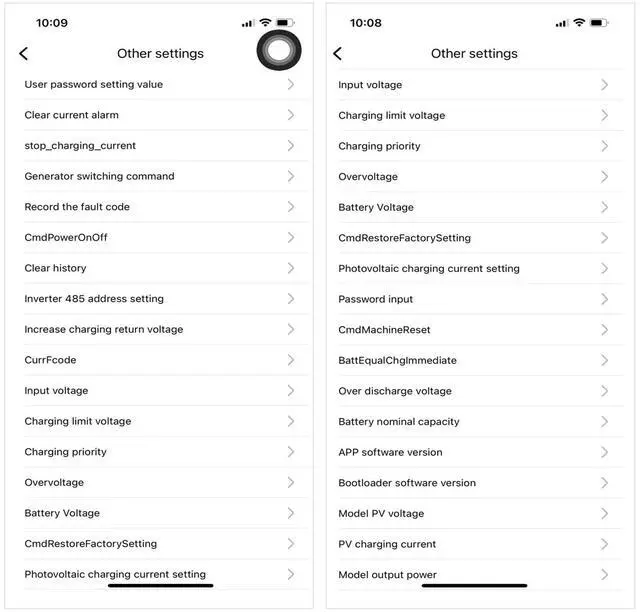
Task: Click the chevron beside Clear current alarm
Action: tap(291, 115)
